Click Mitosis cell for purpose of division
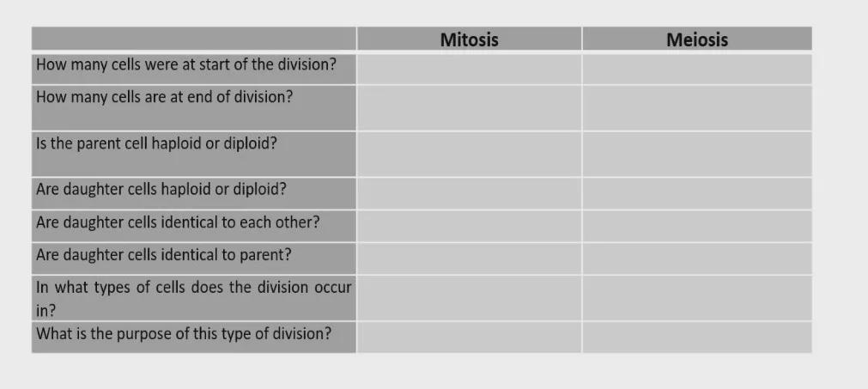Screen dimensions: 868x389 pyautogui.click(x=469, y=337)
